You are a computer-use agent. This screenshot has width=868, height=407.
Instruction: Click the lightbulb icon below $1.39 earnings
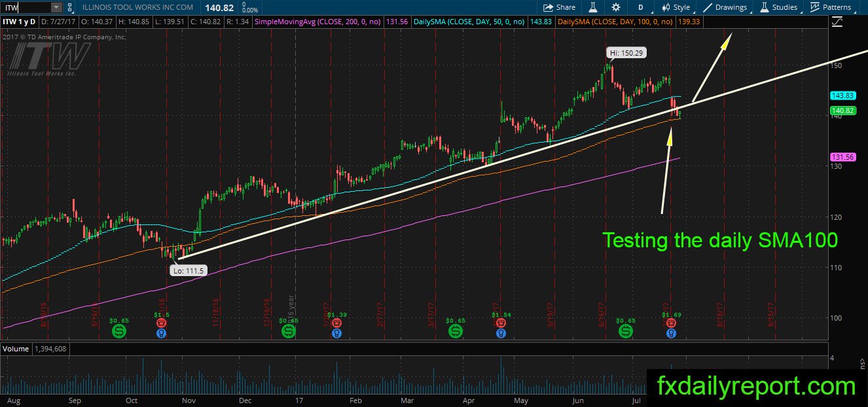(336, 333)
